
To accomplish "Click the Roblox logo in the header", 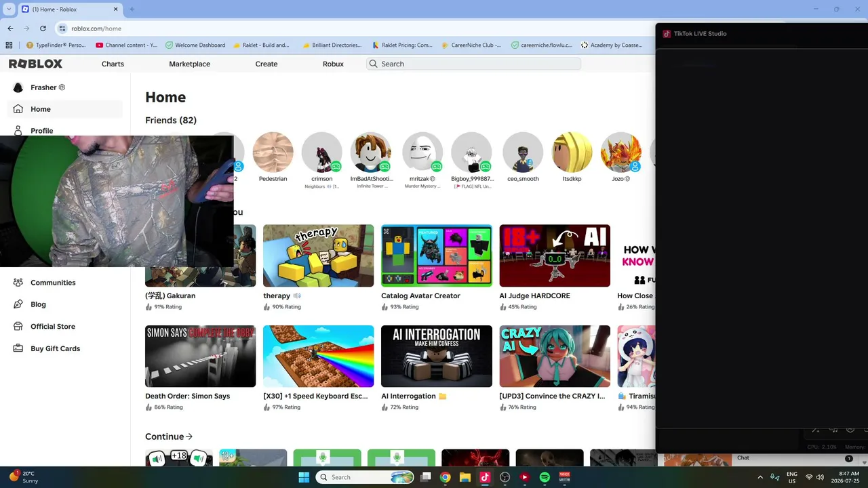I will click(x=35, y=64).
